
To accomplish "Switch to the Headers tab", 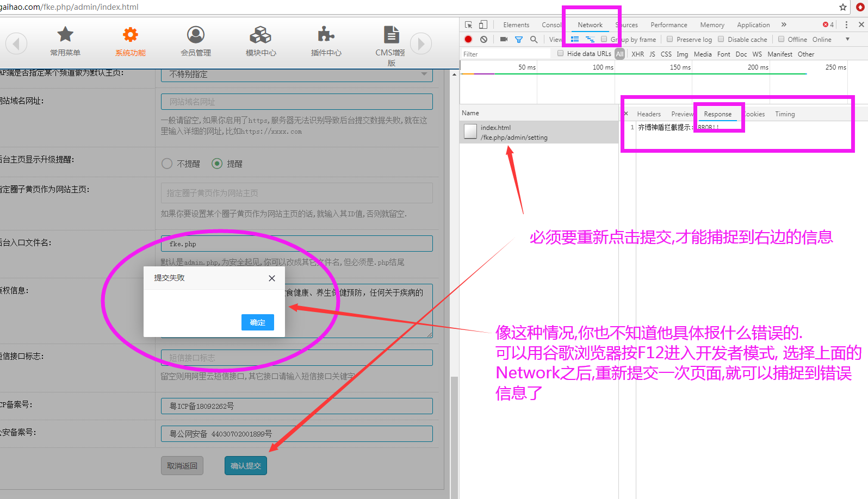I will pyautogui.click(x=649, y=114).
